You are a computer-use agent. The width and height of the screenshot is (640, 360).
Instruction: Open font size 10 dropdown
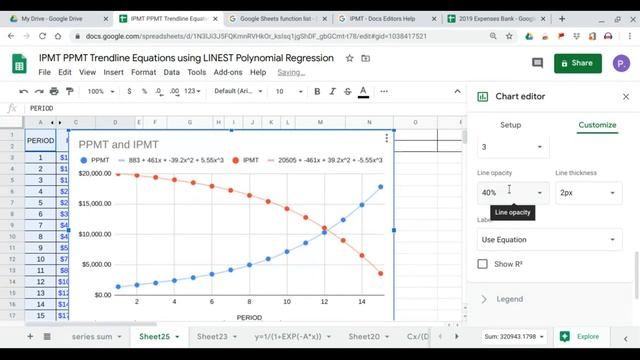[289, 91]
